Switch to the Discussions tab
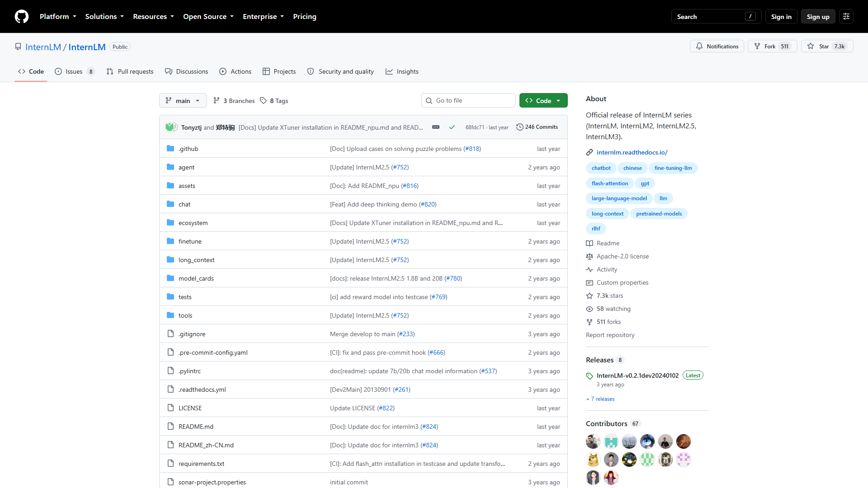Screen dimensions: 868x488 pyautogui.click(x=187, y=71)
